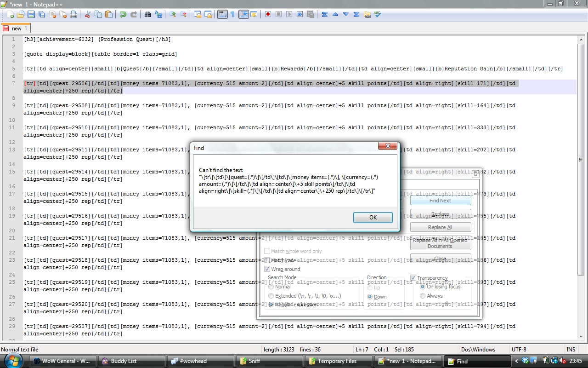Click the Cut scissors icon

click(88, 15)
